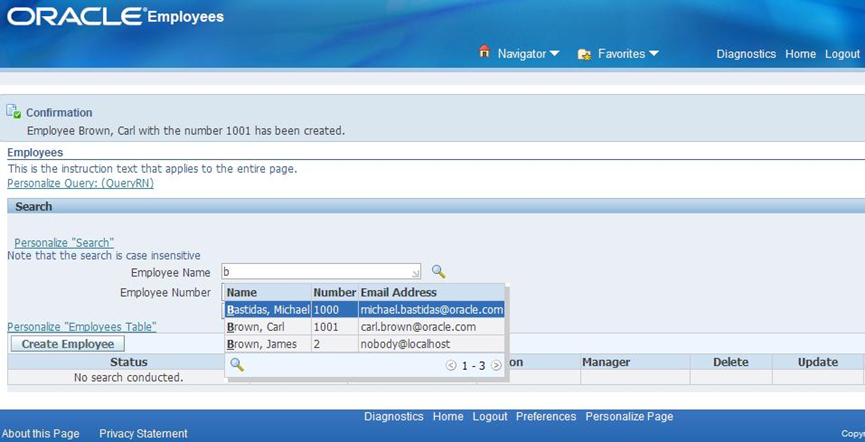Click the Email Address column header
This screenshot has height=442, width=865.
point(431,292)
